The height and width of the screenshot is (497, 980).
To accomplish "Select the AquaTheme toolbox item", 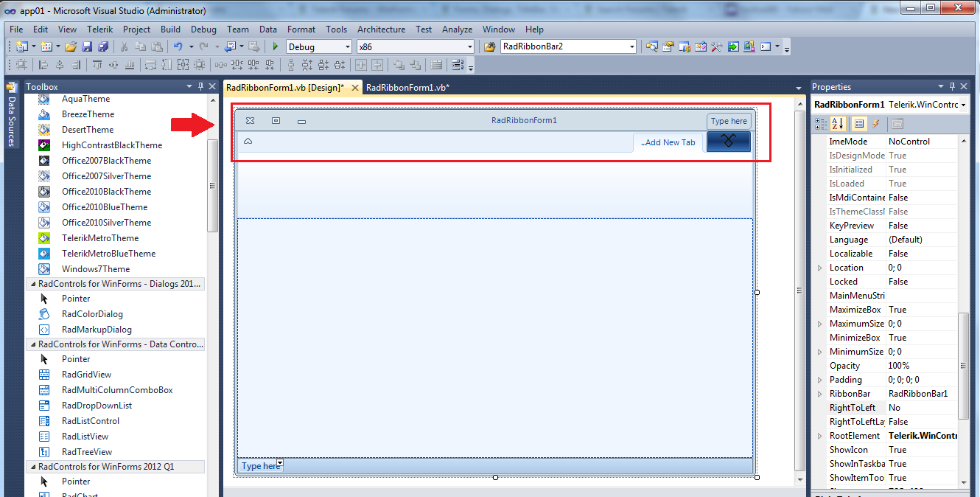I will click(x=85, y=99).
